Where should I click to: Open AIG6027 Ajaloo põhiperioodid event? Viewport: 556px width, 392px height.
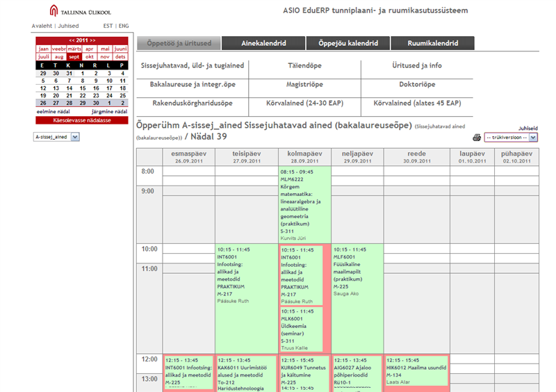pyautogui.click(x=357, y=373)
